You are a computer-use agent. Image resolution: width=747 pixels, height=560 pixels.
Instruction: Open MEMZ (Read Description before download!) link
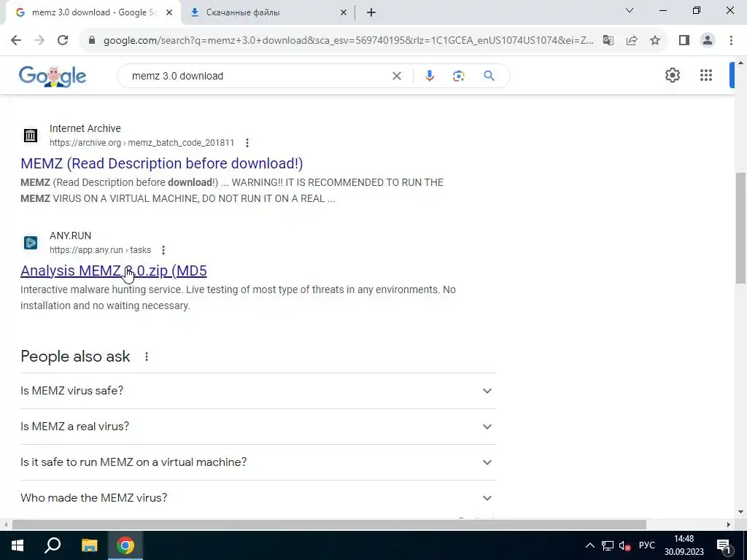point(161,163)
